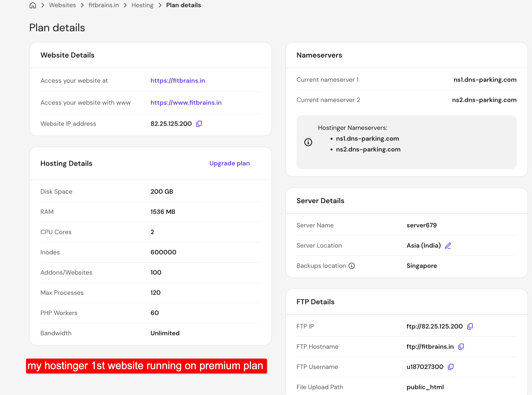This screenshot has width=532, height=395.
Task: Click the Singapore backups location value
Action: [422, 266]
